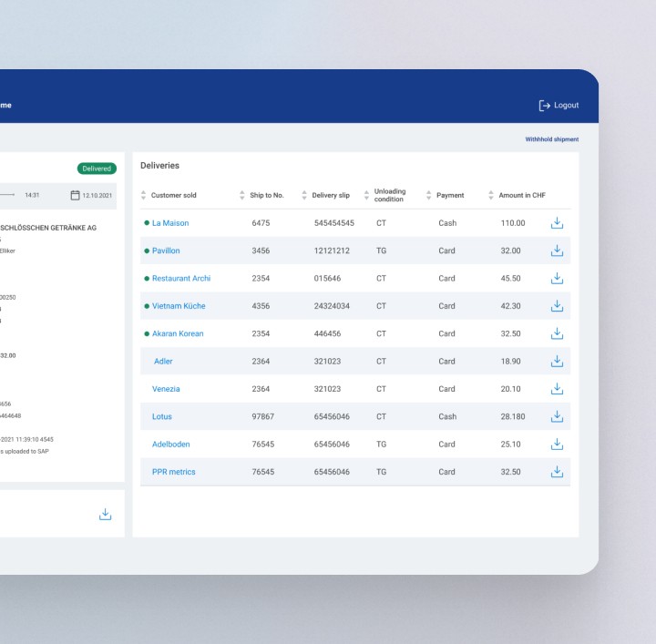This screenshot has width=656, height=644.
Task: Download the Adelboden delivery document
Action: (557, 444)
